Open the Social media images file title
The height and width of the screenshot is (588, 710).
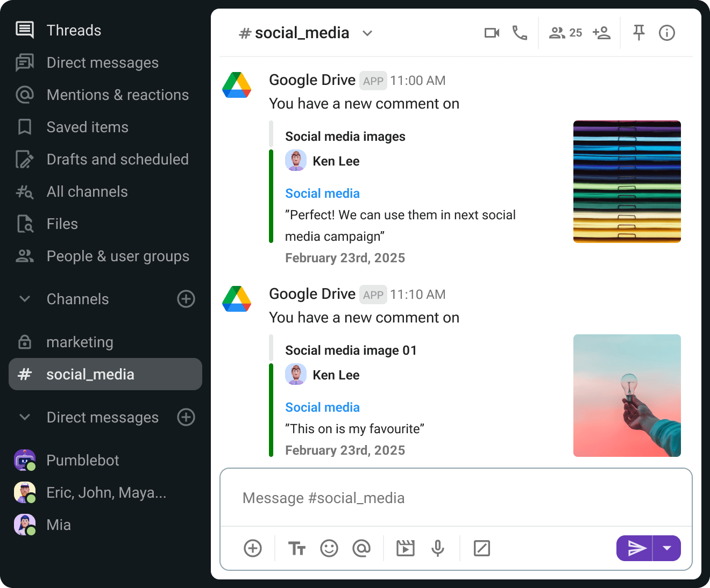tap(345, 137)
